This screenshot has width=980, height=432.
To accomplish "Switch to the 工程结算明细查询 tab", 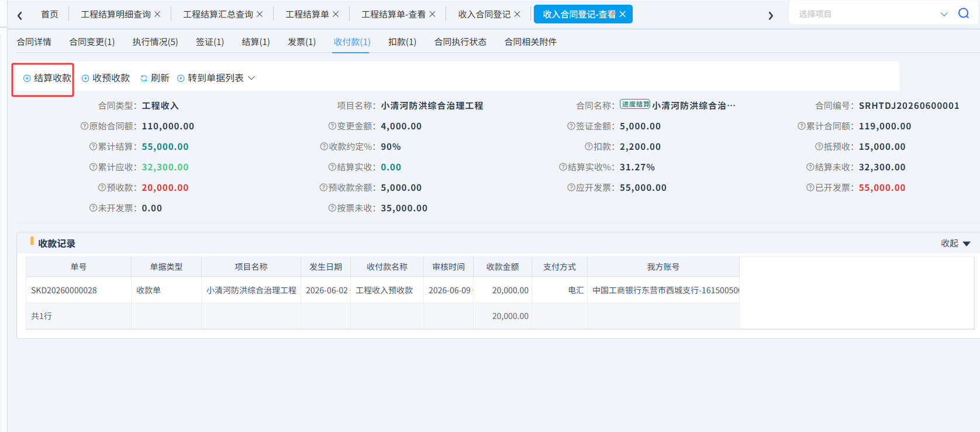I will point(116,14).
